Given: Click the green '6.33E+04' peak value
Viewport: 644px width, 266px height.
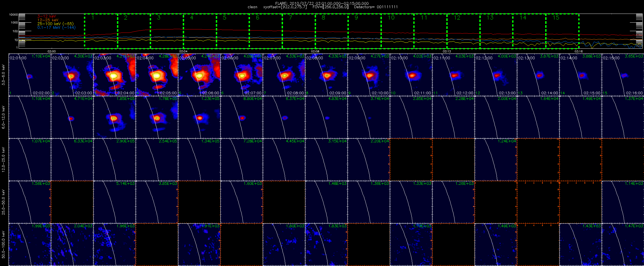Looking at the screenshot, I should coord(83,141).
